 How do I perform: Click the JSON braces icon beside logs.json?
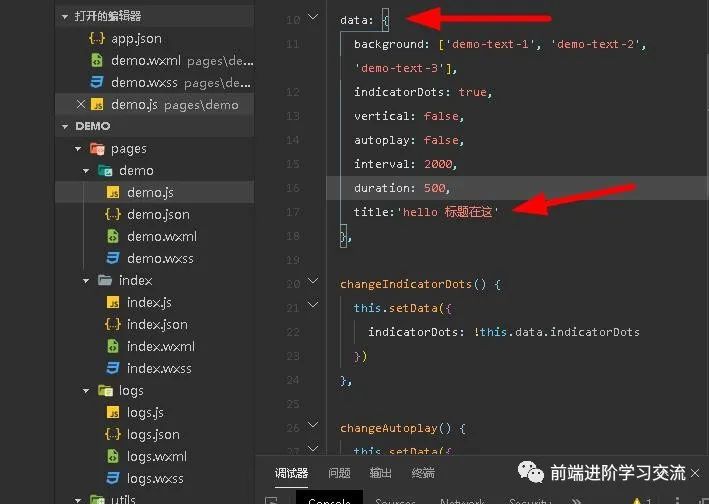tap(113, 434)
